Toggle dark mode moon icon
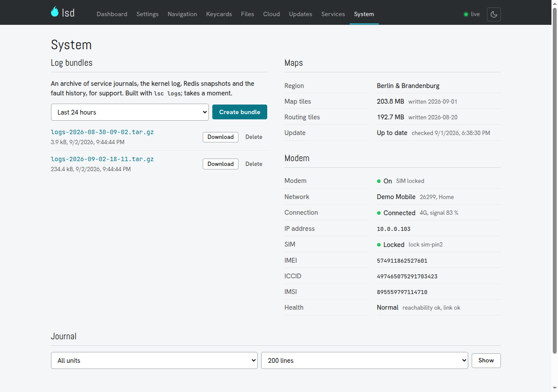This screenshot has height=392, width=558. pyautogui.click(x=494, y=14)
